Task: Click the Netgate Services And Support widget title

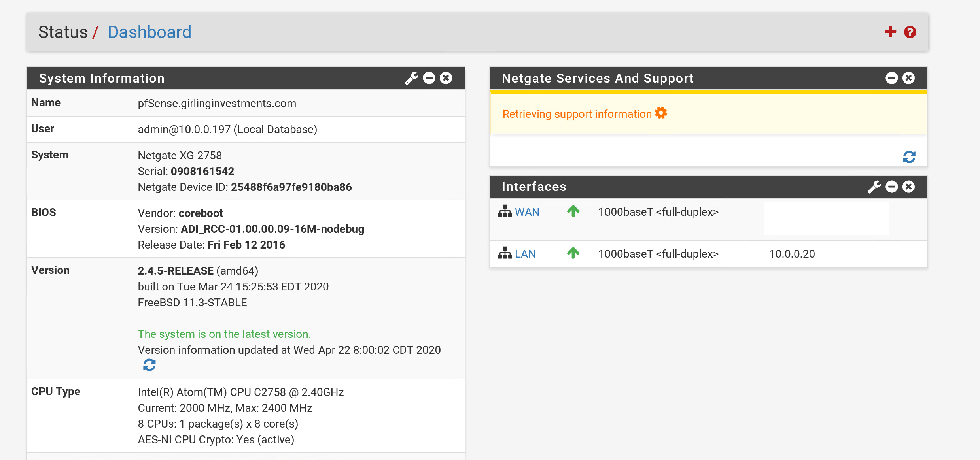Action: pyautogui.click(x=598, y=78)
